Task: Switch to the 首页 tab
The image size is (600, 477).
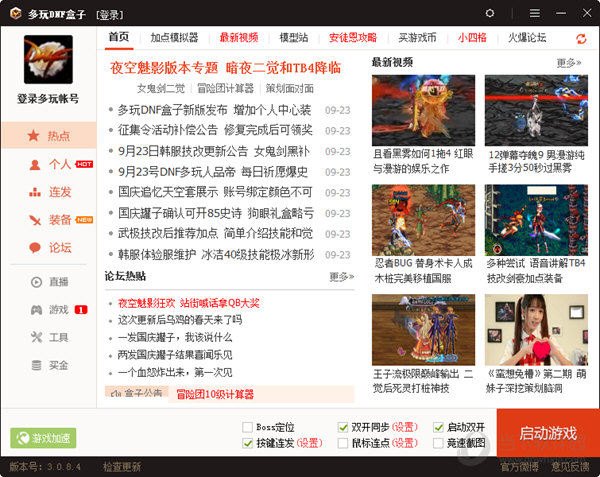Action: pos(119,37)
